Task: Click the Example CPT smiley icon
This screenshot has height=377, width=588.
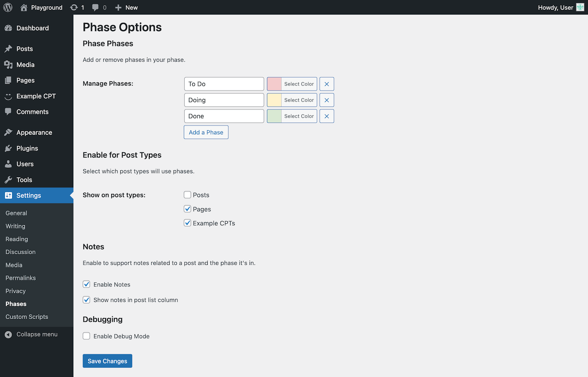Action: click(8, 96)
